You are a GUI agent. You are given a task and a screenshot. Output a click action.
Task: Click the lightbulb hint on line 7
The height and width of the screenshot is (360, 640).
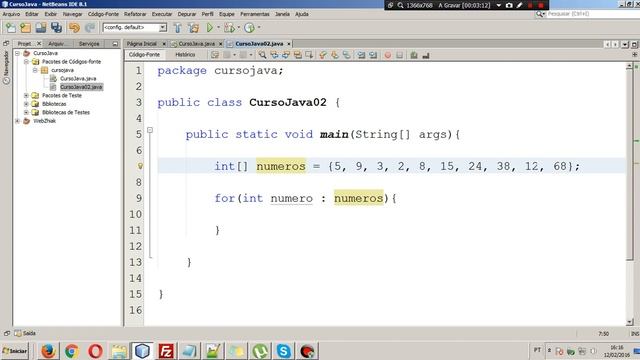pyautogui.click(x=140, y=166)
